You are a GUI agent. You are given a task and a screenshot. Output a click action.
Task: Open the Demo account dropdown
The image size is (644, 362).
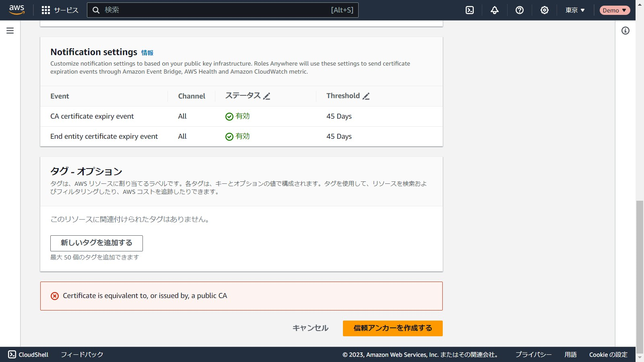(615, 10)
